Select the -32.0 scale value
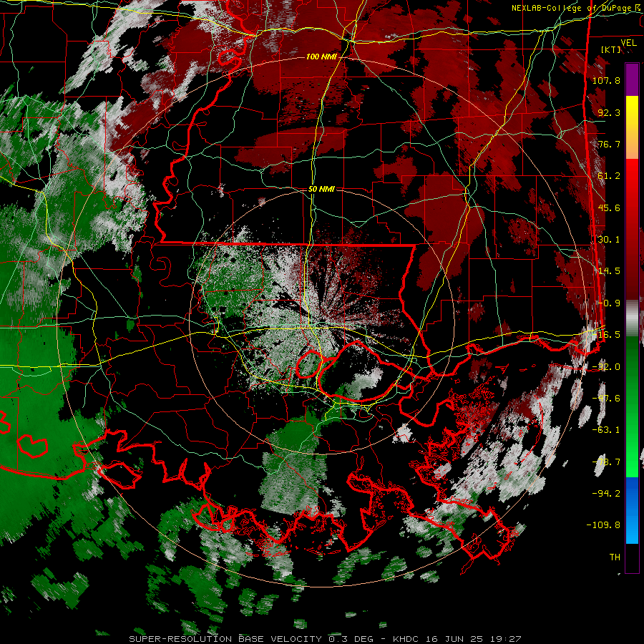This screenshot has height=644, width=644. (x=606, y=367)
